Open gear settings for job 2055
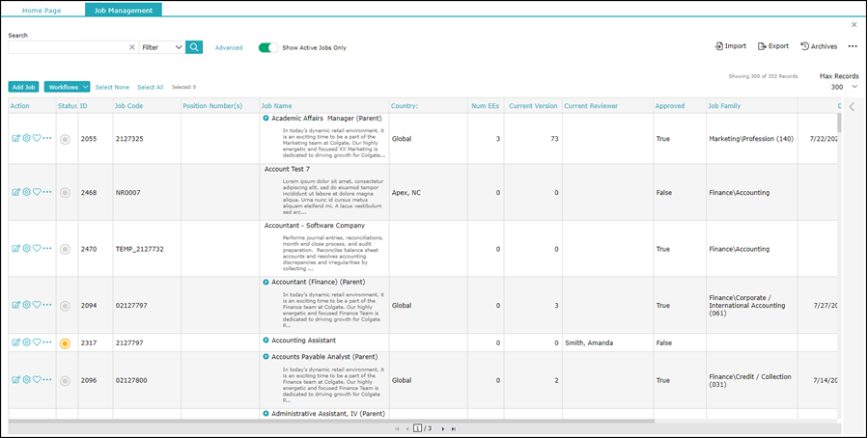 27,138
